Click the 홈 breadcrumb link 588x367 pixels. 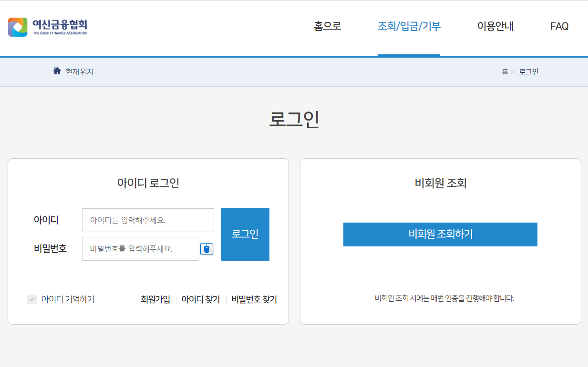505,71
